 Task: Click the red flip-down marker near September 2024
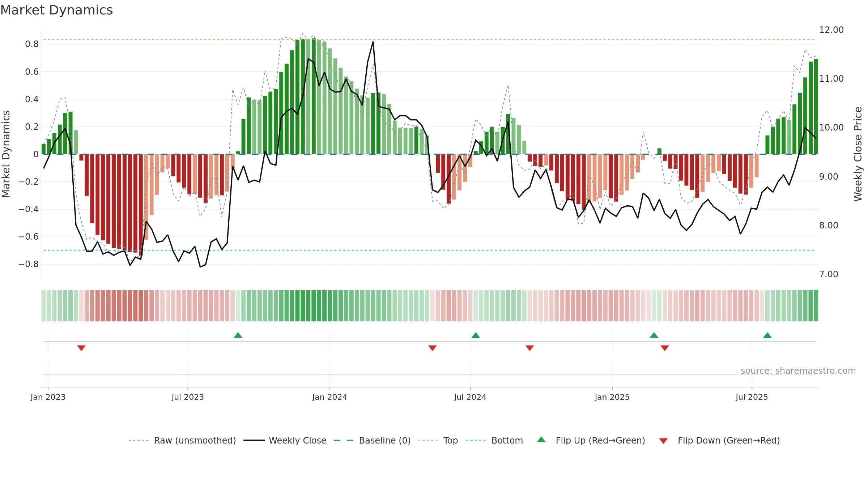coord(530,348)
